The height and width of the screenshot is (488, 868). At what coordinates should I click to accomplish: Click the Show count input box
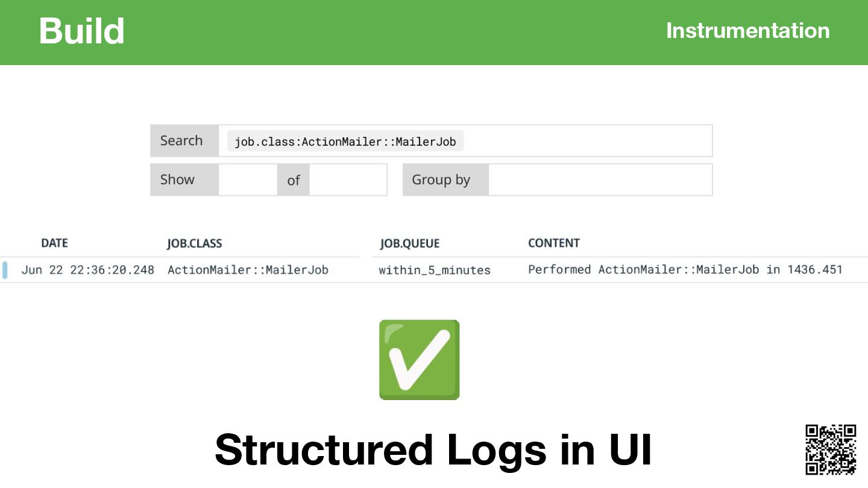(x=248, y=180)
